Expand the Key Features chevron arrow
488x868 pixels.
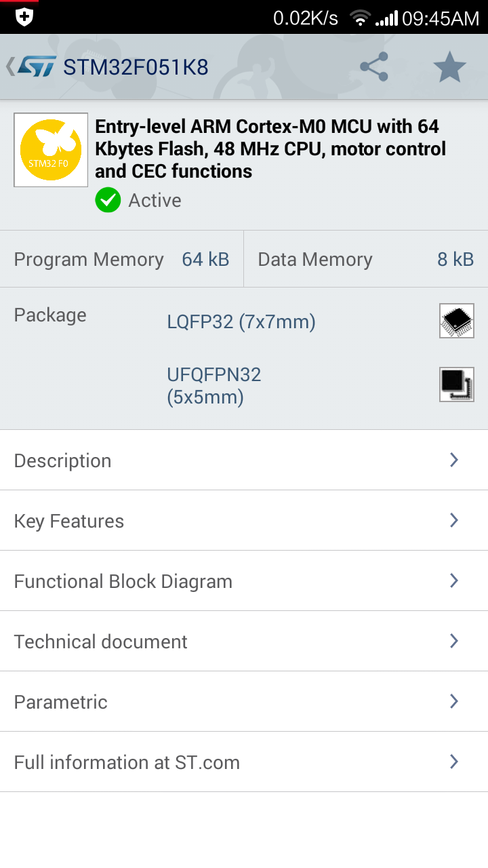point(454,520)
